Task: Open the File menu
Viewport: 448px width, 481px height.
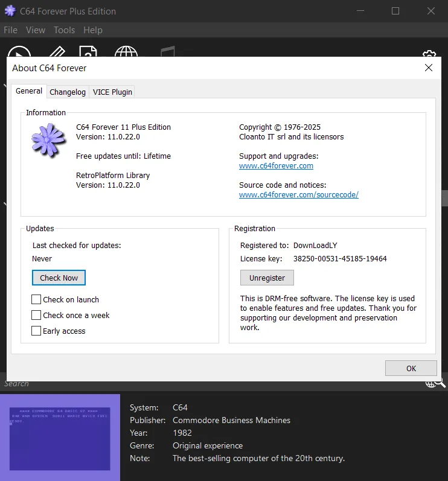Action: [x=10, y=30]
